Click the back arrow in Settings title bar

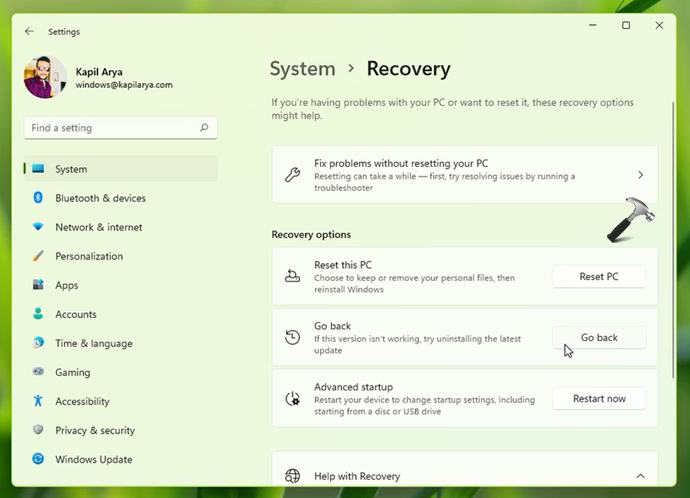click(28, 32)
